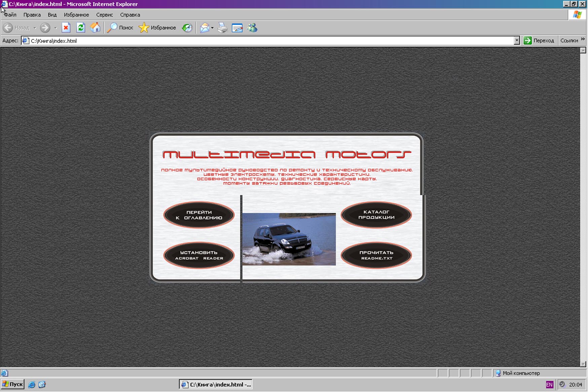Open the History (Журнал) toolbar icon
588x392 pixels.
pos(187,28)
